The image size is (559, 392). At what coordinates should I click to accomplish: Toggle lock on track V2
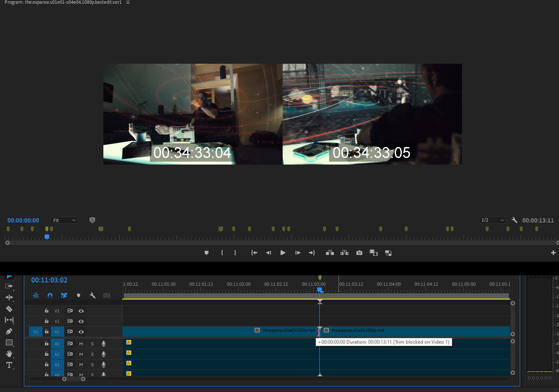click(x=47, y=321)
